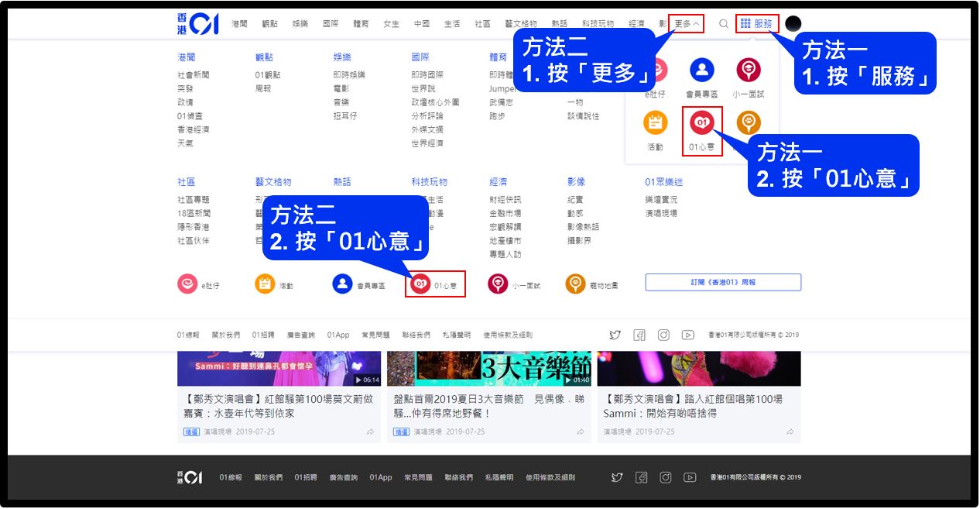Open 會員專區 icon in the 更多 menu row
This screenshot has width=980, height=509.
click(x=343, y=284)
